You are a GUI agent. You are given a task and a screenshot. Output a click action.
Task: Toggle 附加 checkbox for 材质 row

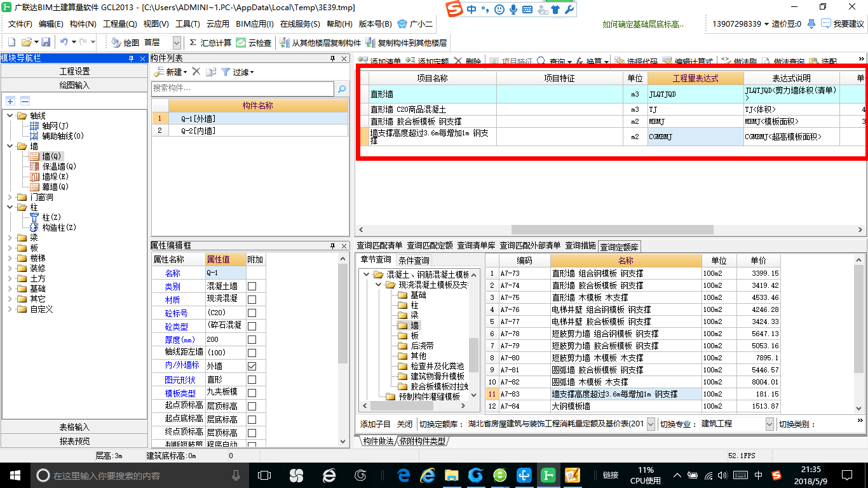(x=252, y=300)
